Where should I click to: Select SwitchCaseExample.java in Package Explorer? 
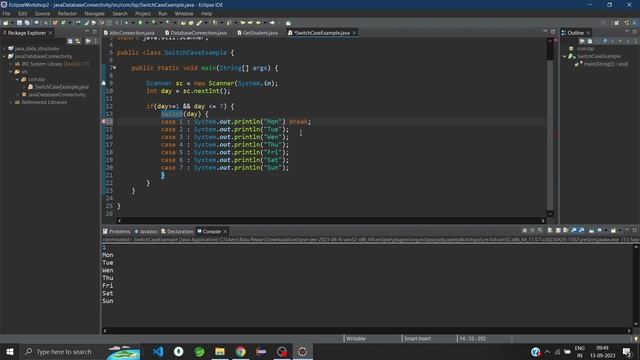61,87
